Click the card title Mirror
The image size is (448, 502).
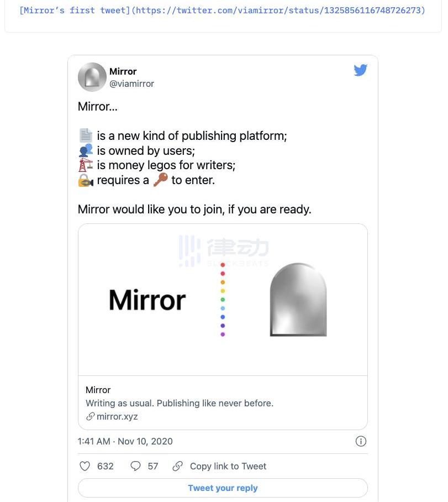98,390
